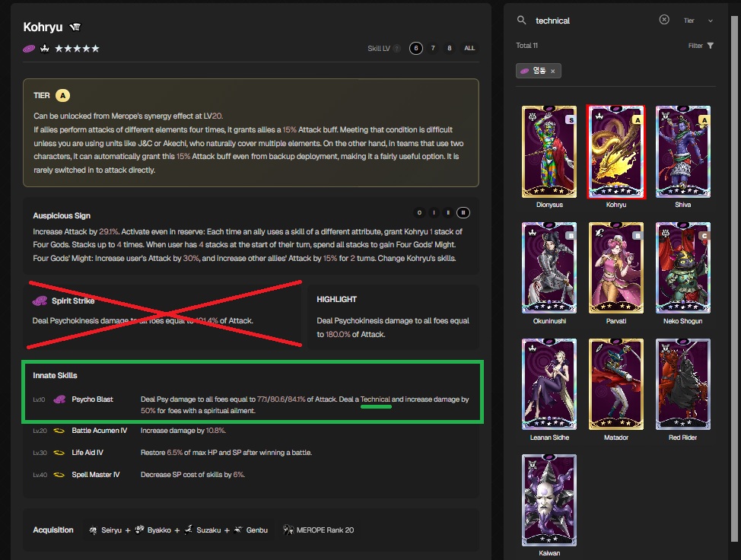Screen dimensions: 741x560
Task: Click the A tier badge
Action: point(62,95)
